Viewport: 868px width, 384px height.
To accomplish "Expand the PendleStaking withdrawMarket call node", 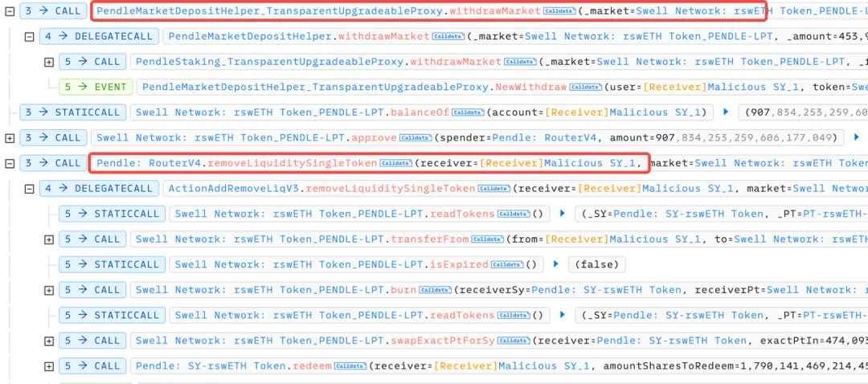I will click(49, 62).
